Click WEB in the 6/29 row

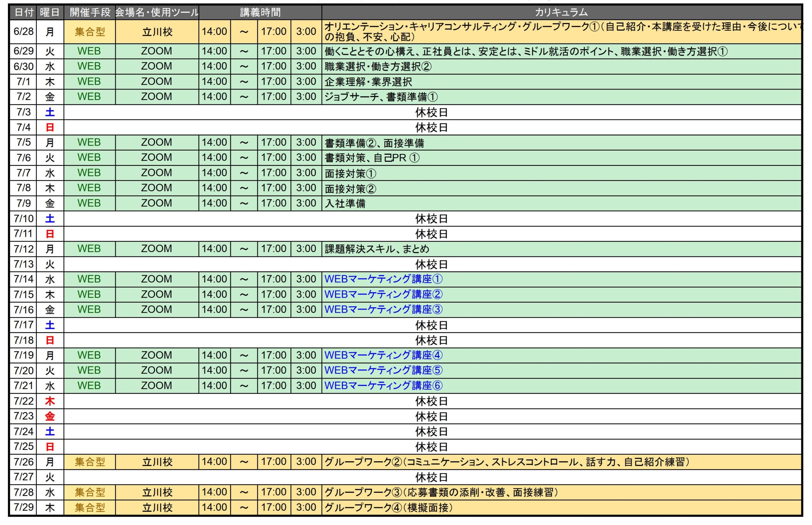90,51
